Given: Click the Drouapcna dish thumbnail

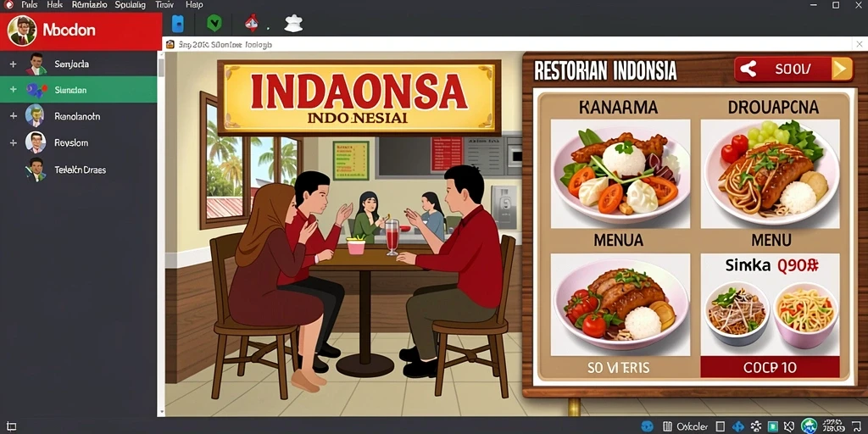Looking at the screenshot, I should (x=770, y=174).
